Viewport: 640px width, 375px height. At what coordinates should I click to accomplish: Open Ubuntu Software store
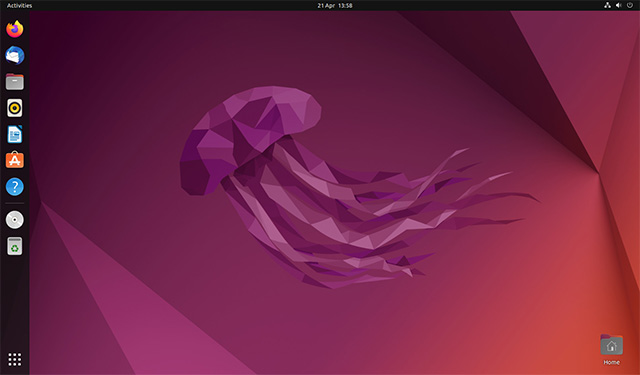coord(15,160)
